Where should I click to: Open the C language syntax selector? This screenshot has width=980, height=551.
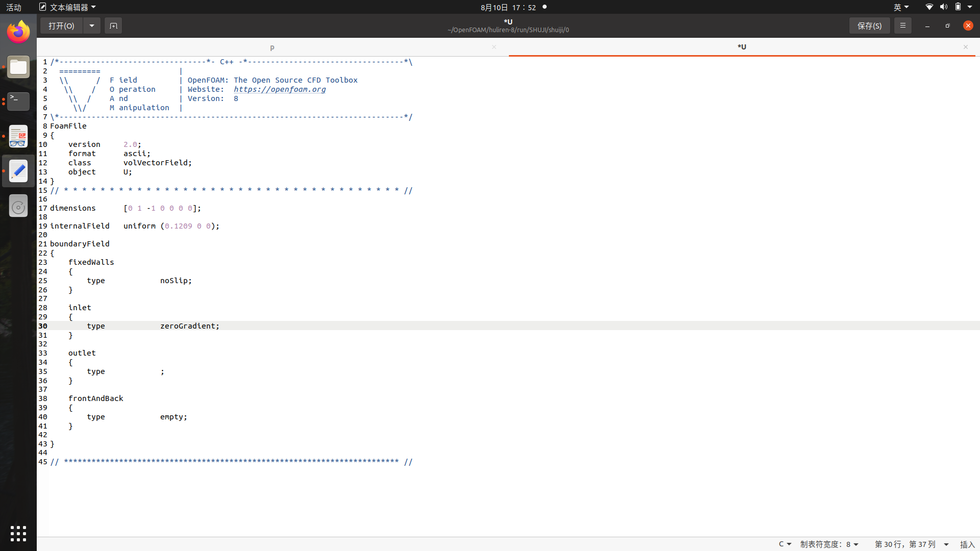pyautogui.click(x=785, y=544)
